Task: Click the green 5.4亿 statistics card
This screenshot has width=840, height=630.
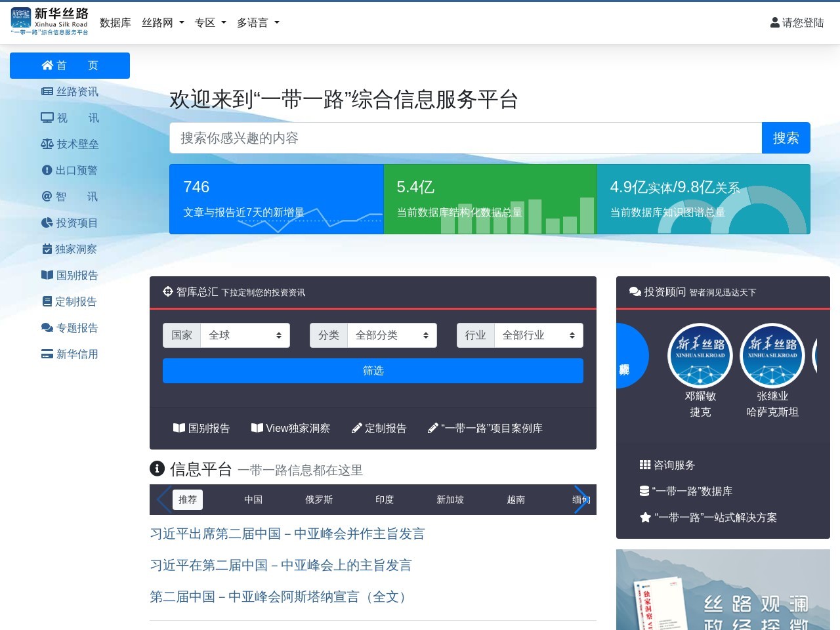Action: coord(490,199)
